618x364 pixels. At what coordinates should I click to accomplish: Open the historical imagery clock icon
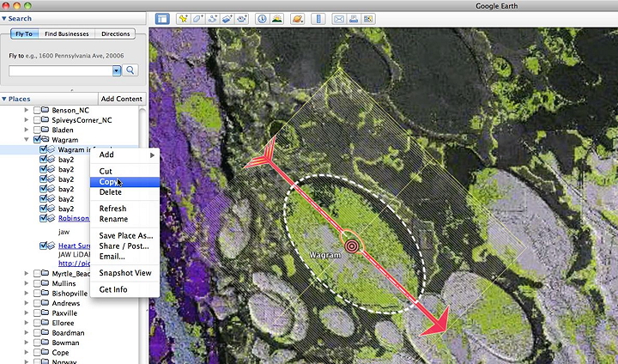(262, 18)
